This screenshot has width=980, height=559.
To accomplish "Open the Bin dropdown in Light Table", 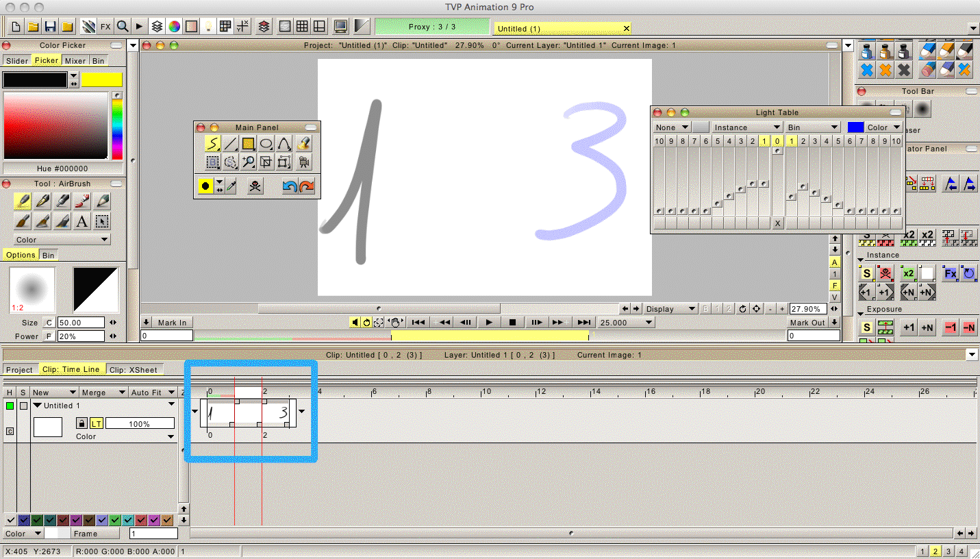I will coord(813,127).
